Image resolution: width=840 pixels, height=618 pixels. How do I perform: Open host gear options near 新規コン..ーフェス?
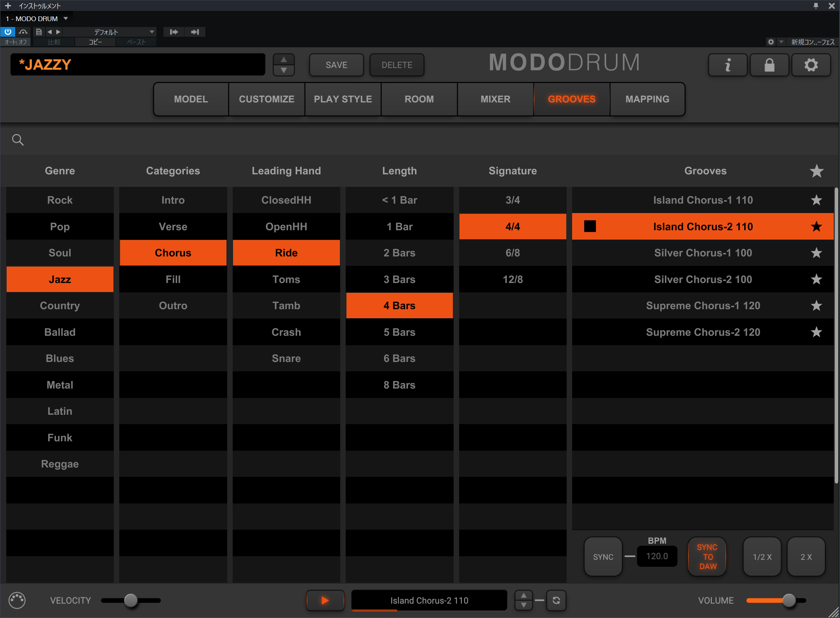pos(771,42)
